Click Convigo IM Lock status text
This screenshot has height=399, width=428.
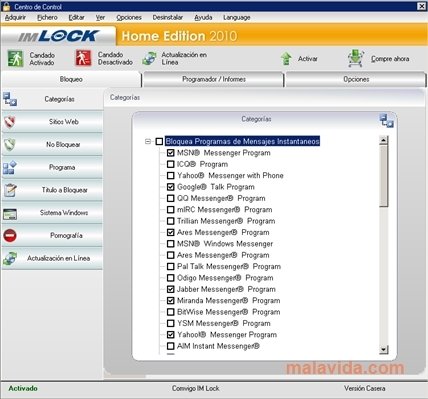point(196,388)
